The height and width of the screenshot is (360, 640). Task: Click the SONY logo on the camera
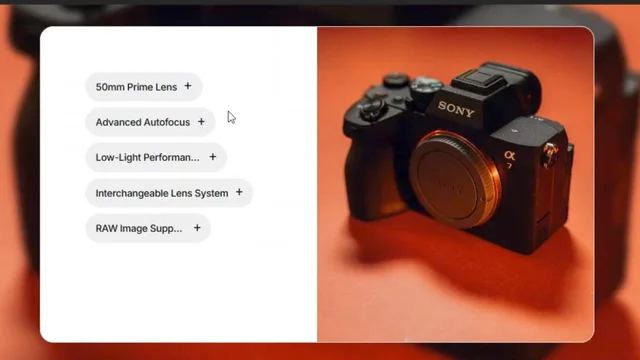[x=456, y=109]
